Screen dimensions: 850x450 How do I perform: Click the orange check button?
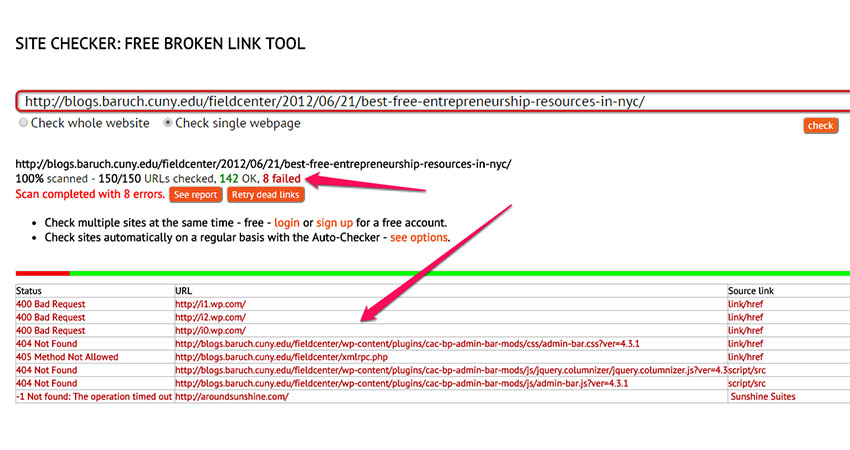(x=820, y=126)
